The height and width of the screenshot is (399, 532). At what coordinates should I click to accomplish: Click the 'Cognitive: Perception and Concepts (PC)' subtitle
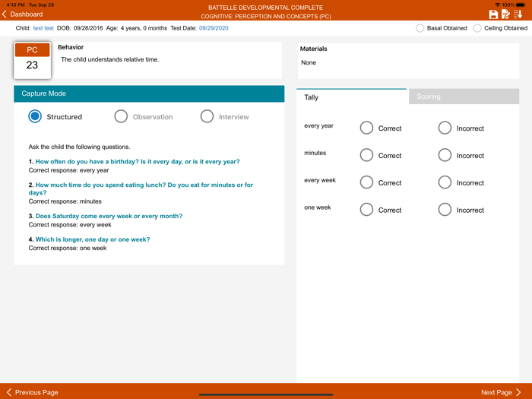[x=266, y=16]
